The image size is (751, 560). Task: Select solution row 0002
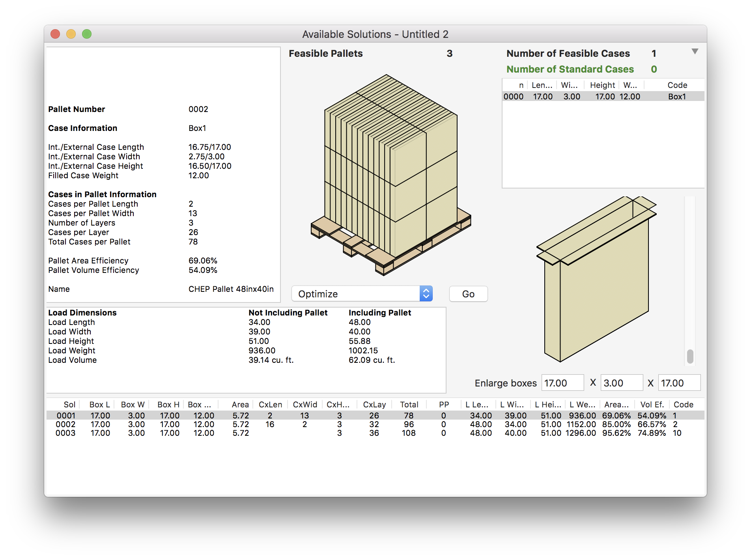coord(375,424)
